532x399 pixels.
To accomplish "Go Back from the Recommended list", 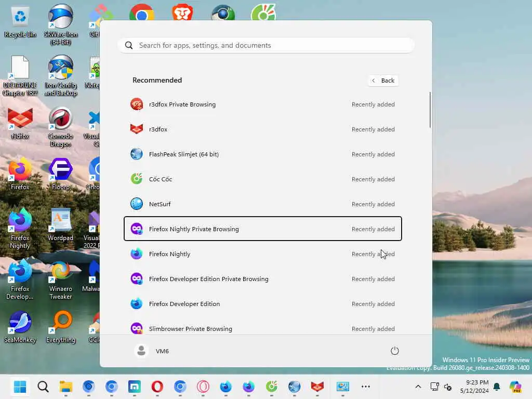I will click(383, 81).
